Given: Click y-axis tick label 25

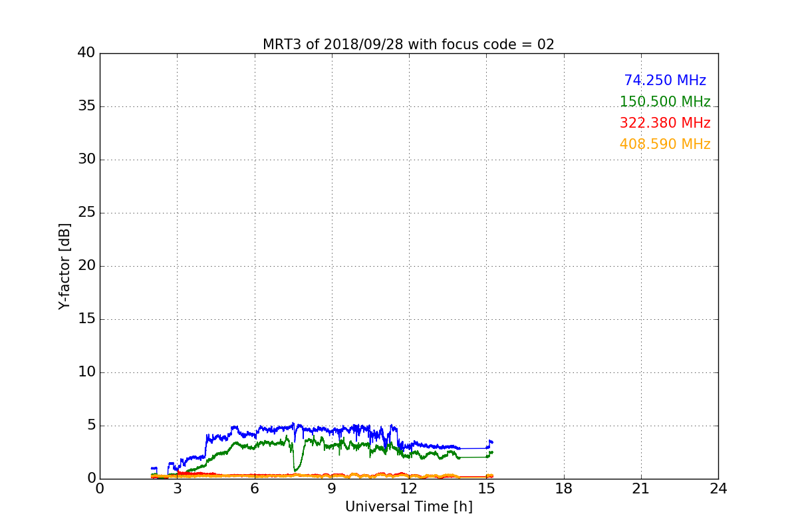Looking at the screenshot, I should click(x=86, y=213).
